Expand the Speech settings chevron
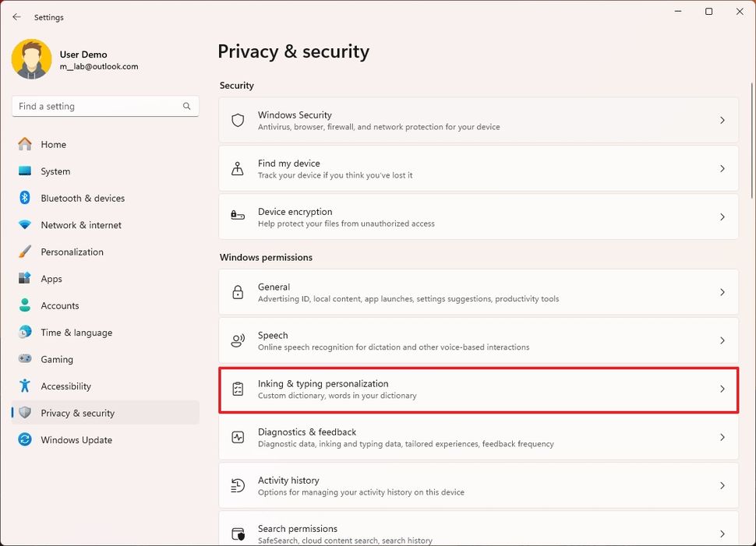The width and height of the screenshot is (756, 546). click(x=722, y=341)
